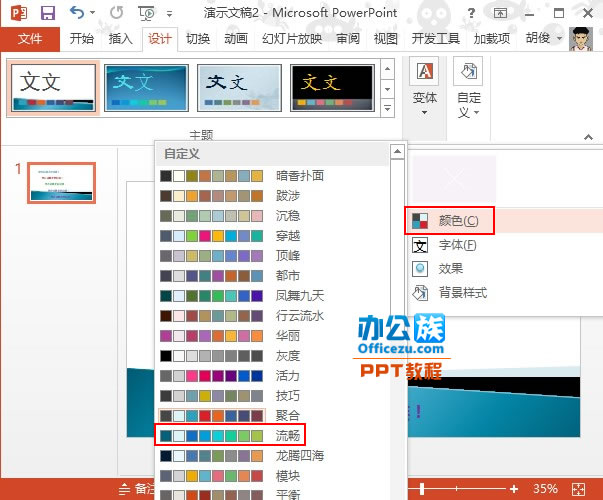Choose the 灰度 color scheme

coord(272,356)
